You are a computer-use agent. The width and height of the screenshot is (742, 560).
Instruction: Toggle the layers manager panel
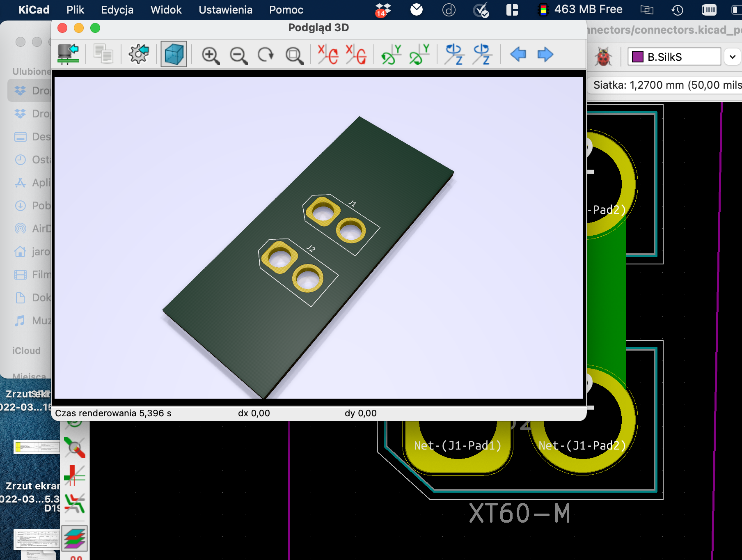coord(75,538)
